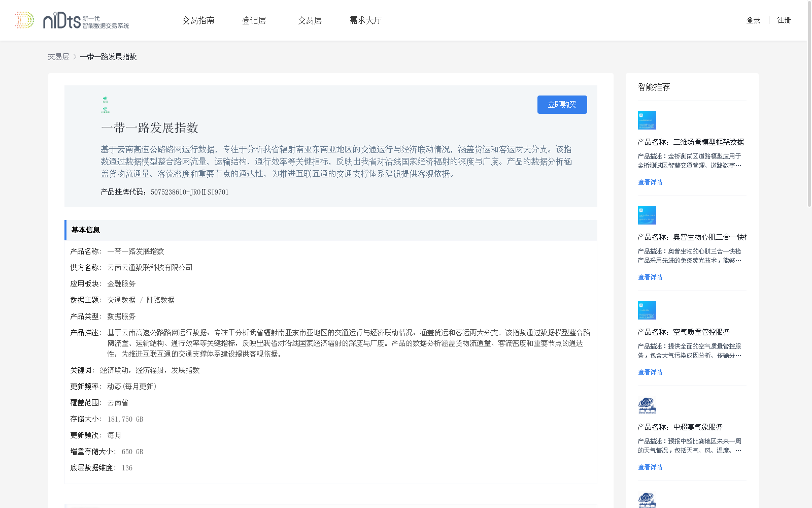Open the 交易指南 menu
Viewport: 812px width, 508px height.
198,20
